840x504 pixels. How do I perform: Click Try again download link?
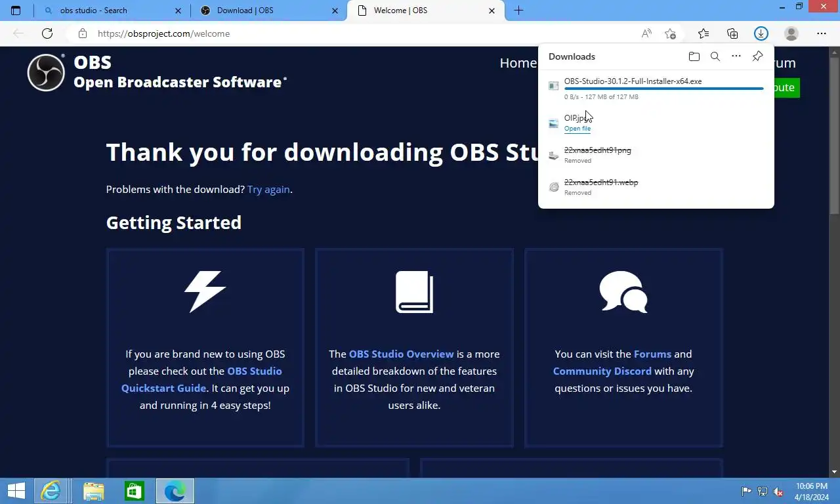(268, 189)
